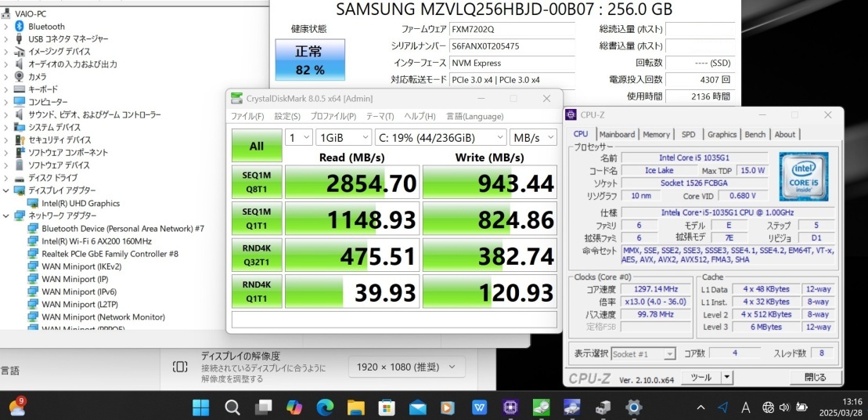Run the RND4K Q1T1 test button

tap(257, 291)
